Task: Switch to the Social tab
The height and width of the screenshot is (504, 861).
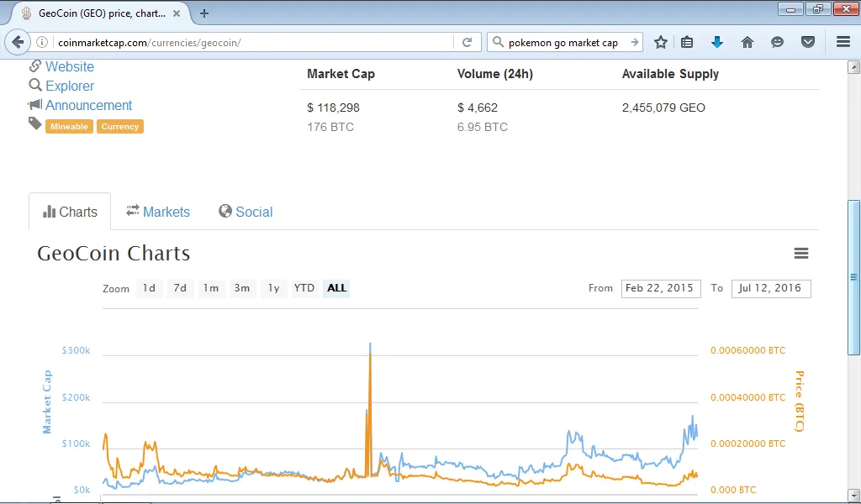Action: tap(246, 212)
